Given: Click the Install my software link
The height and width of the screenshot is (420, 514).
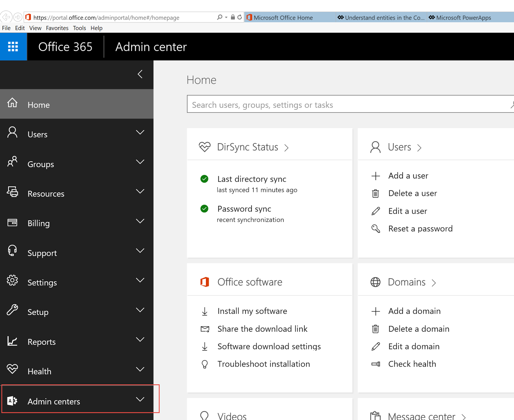Looking at the screenshot, I should [x=252, y=311].
